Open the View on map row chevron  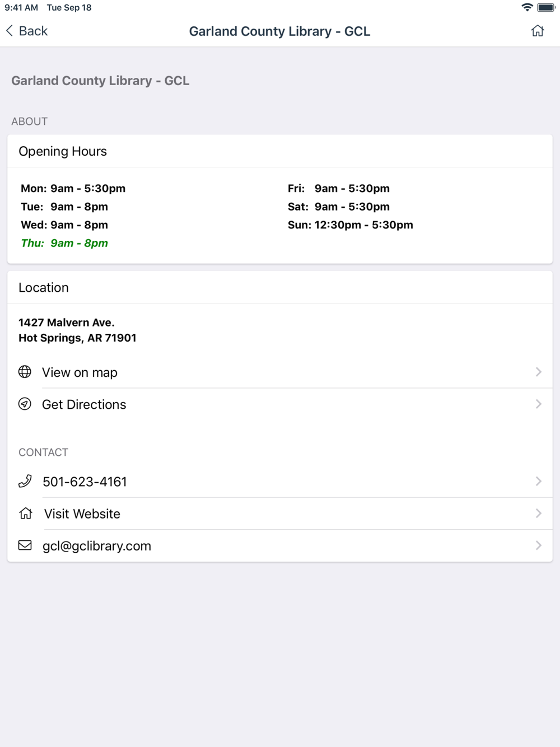(538, 372)
